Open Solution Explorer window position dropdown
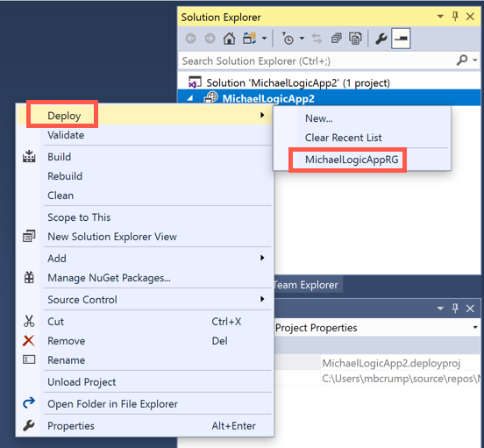 [x=440, y=17]
